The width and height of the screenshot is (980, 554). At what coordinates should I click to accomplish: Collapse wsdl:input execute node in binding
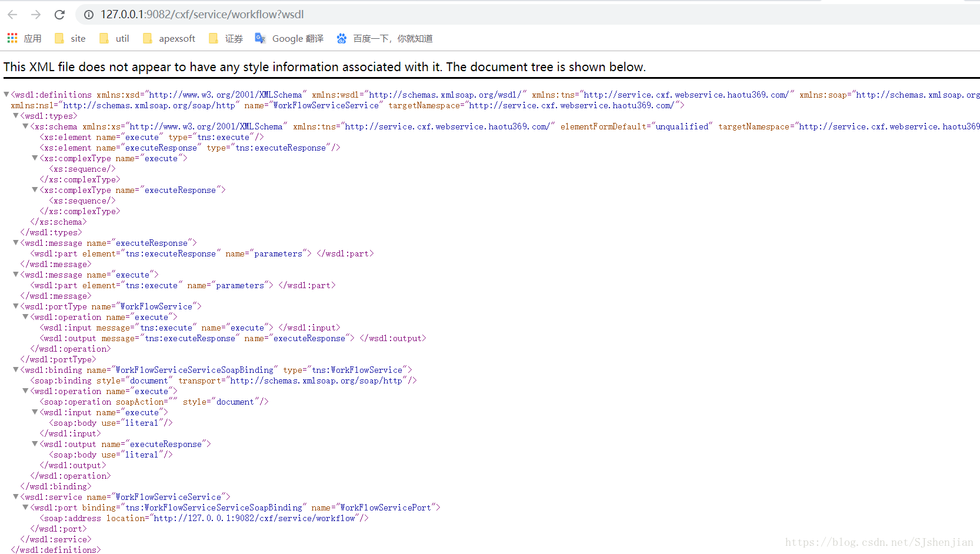pyautogui.click(x=35, y=412)
